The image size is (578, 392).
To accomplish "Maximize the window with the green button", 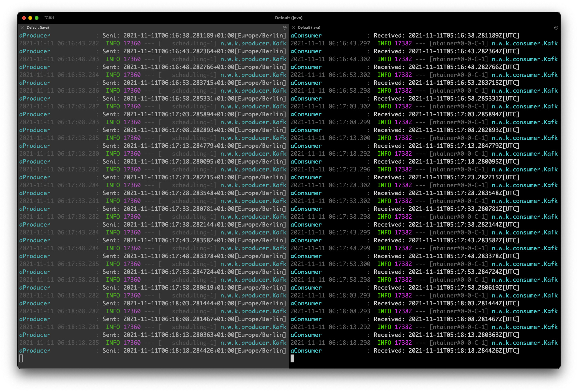I will coord(37,18).
